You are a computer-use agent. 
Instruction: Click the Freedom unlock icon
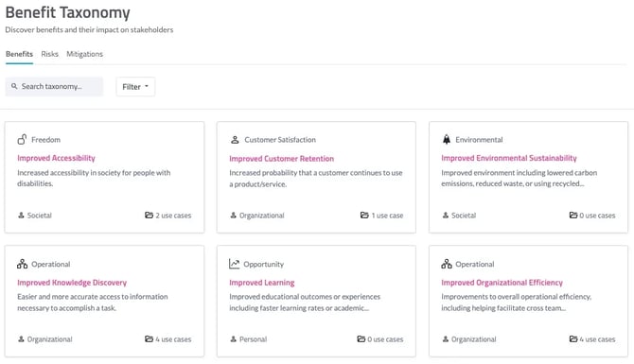coord(22,139)
